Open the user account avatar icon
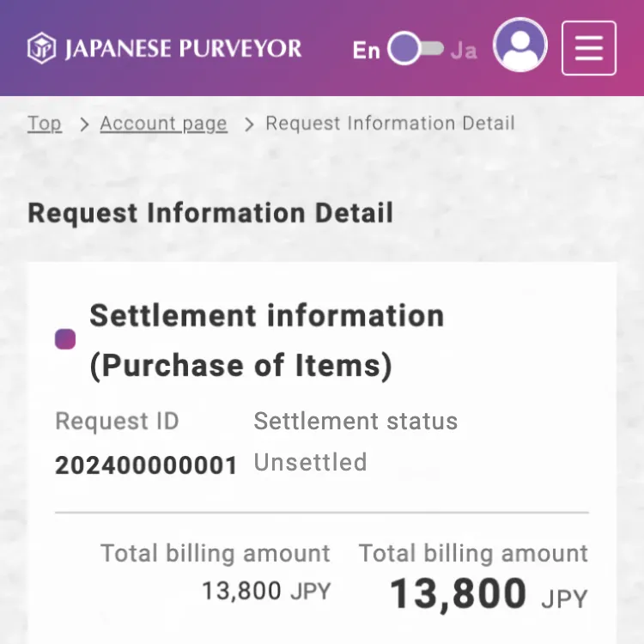Screen dimensions: 644x644 pyautogui.click(x=520, y=45)
